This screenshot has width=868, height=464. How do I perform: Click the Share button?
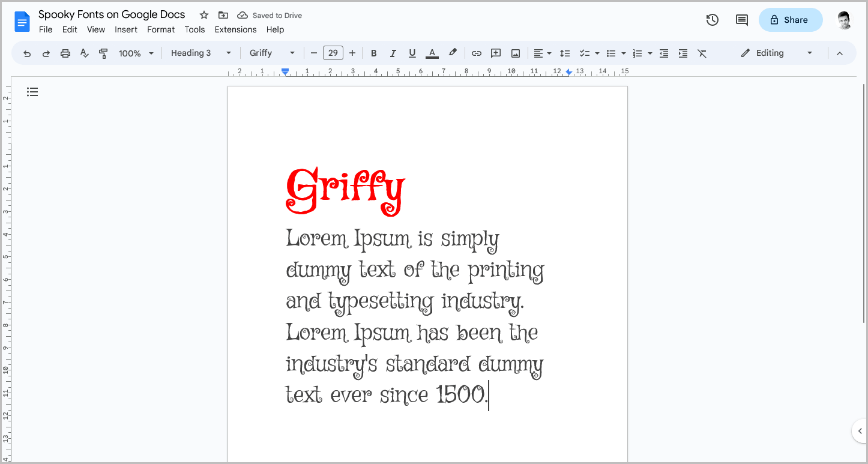[790, 20]
